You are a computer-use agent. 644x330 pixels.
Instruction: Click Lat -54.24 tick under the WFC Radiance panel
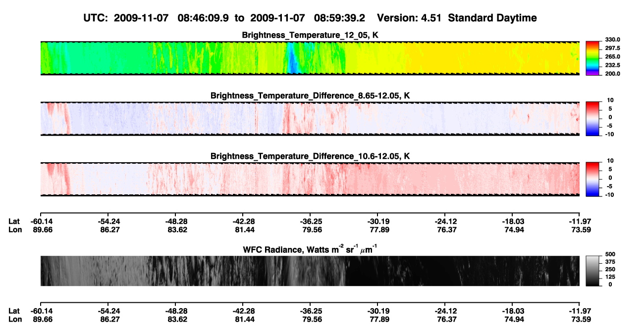point(109,311)
